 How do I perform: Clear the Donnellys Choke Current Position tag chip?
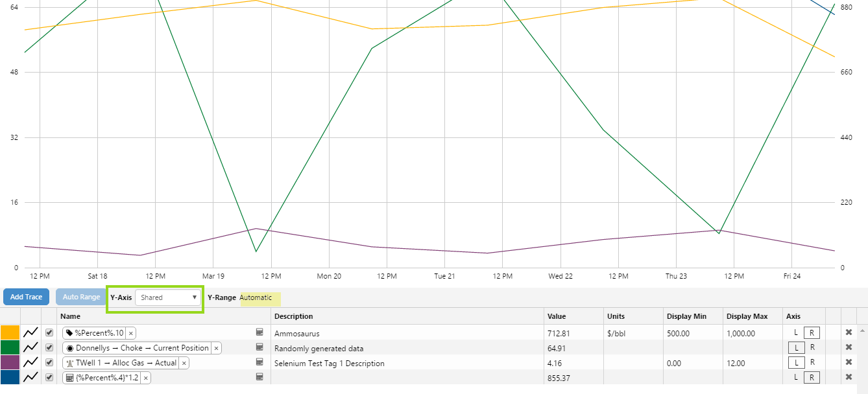click(216, 348)
